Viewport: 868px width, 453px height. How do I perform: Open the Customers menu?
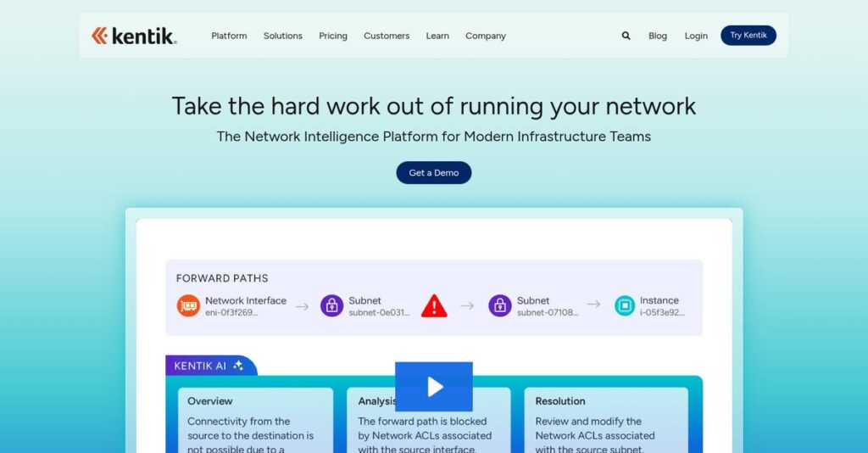click(387, 36)
